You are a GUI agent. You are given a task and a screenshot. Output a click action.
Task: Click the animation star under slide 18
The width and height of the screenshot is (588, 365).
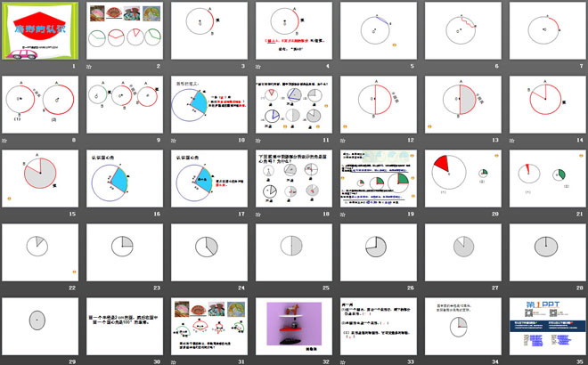tap(257, 214)
